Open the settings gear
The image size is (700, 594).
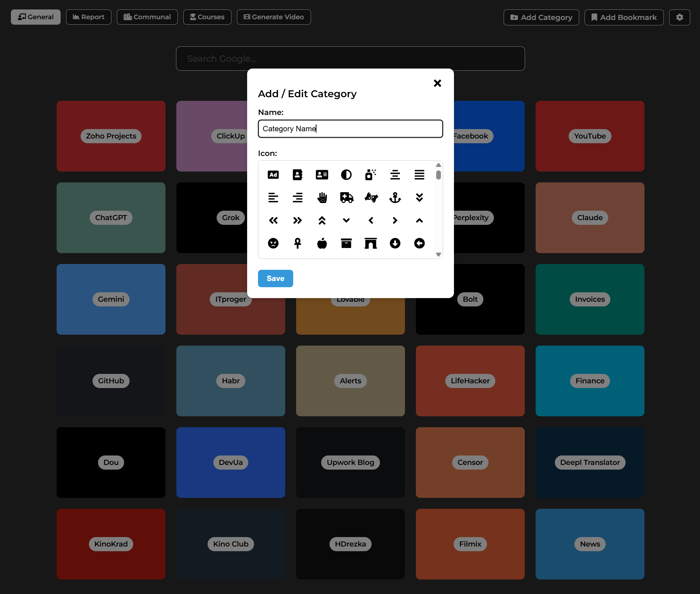pyautogui.click(x=679, y=17)
